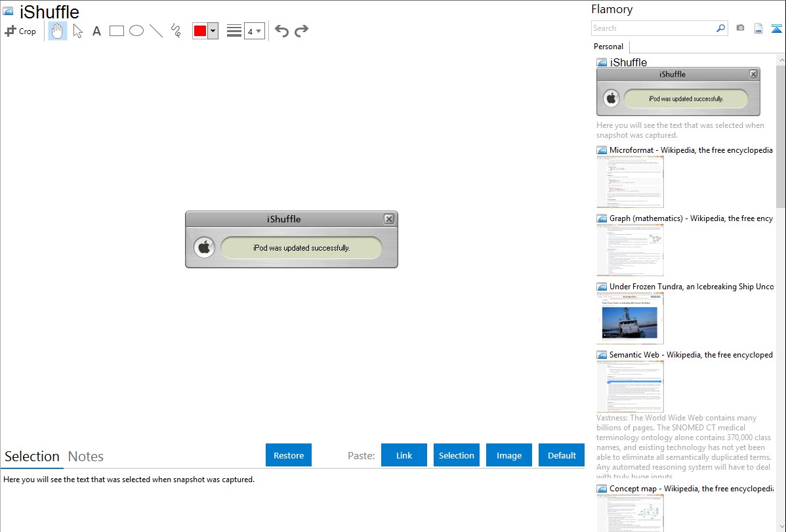Open the Semantic Web snapshot thumbnail
786x532 pixels.
pyautogui.click(x=630, y=386)
